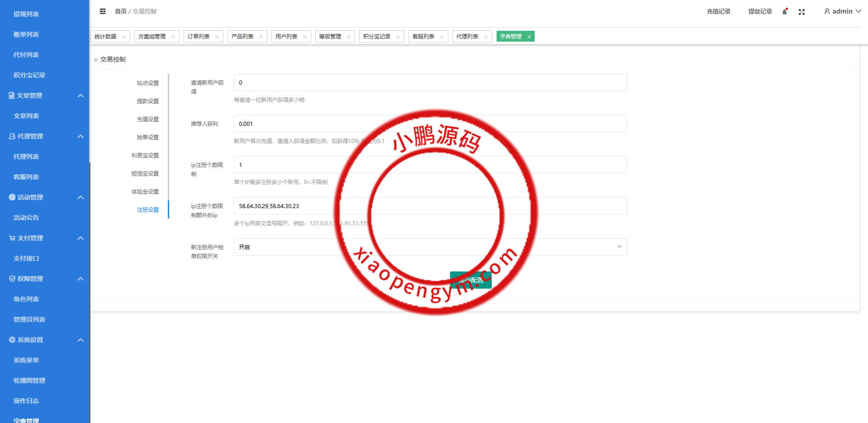868x423 pixels.
Task: Click the 支付管理 shopping cart icon
Action: [x=11, y=238]
